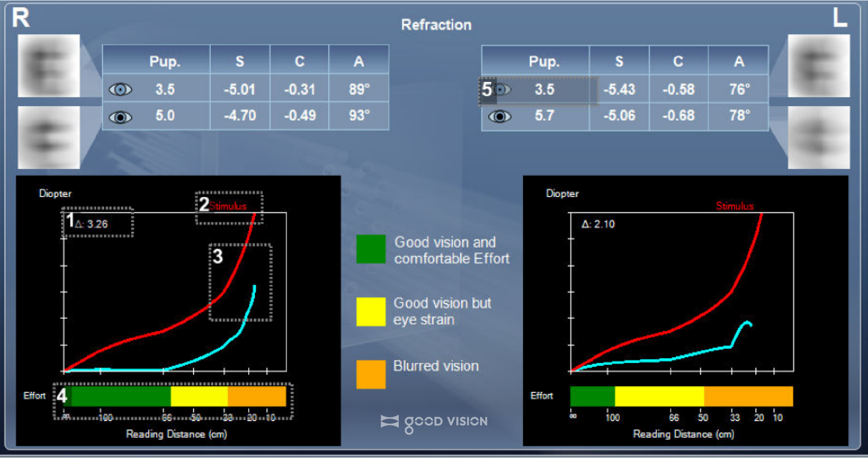
Task: Click the left eye small-pupil eye icon
Action: click(x=501, y=89)
